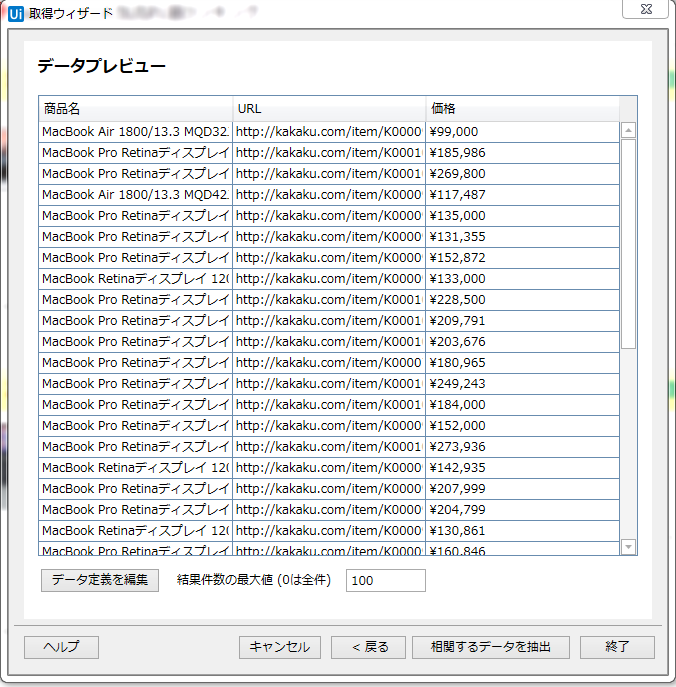Select product name cell in the ¥273,936 row

135,447
